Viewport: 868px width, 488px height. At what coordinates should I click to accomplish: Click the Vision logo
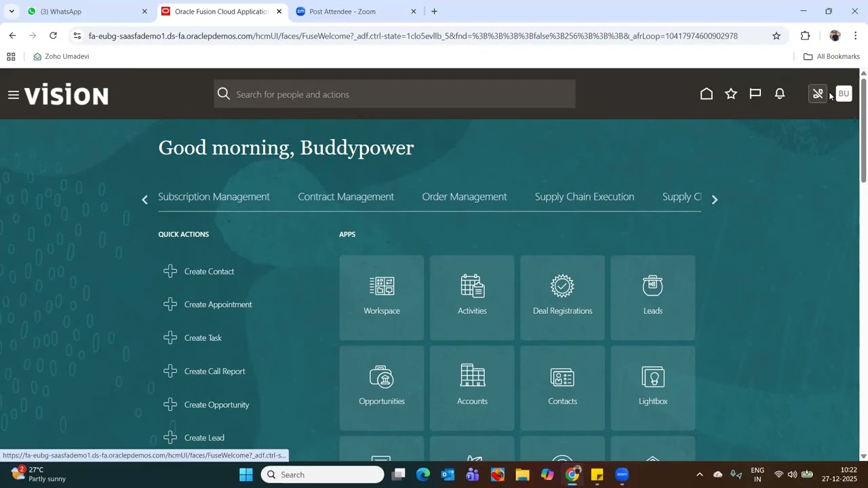click(66, 95)
